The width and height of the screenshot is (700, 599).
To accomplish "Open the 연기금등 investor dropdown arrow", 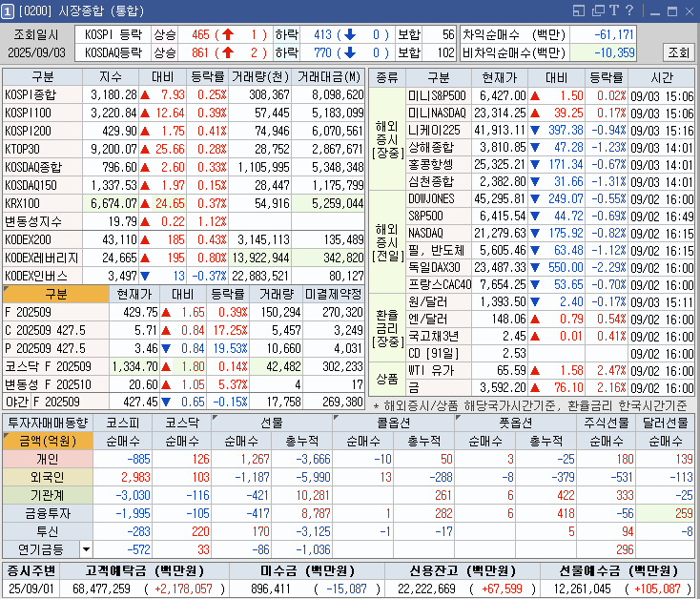I will (86, 549).
